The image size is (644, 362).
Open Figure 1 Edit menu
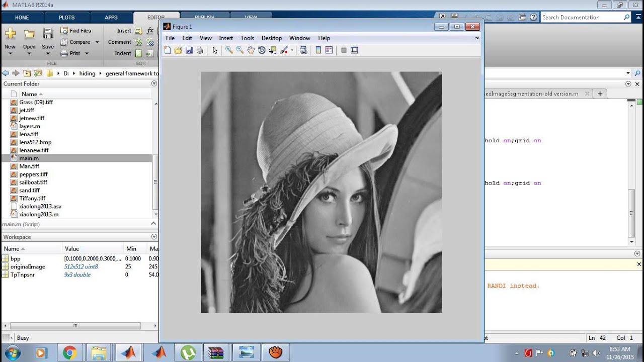click(x=187, y=38)
